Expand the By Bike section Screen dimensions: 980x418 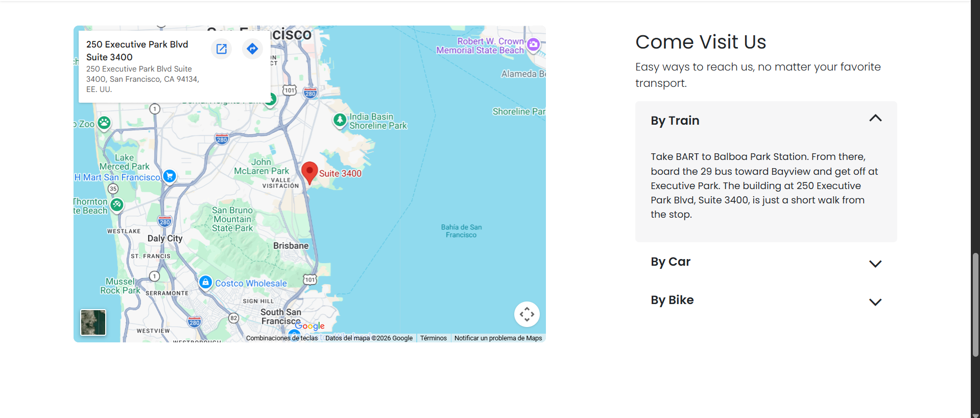pos(875,302)
